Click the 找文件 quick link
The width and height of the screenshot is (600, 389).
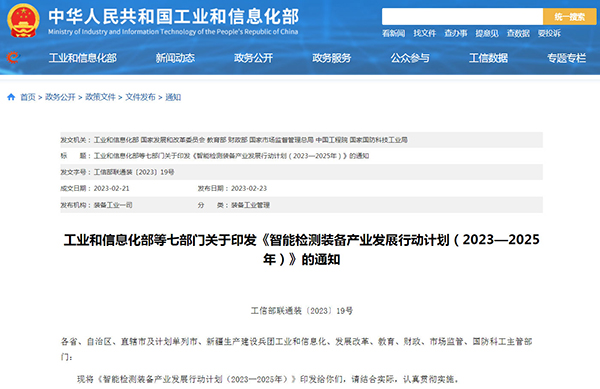[424, 33]
